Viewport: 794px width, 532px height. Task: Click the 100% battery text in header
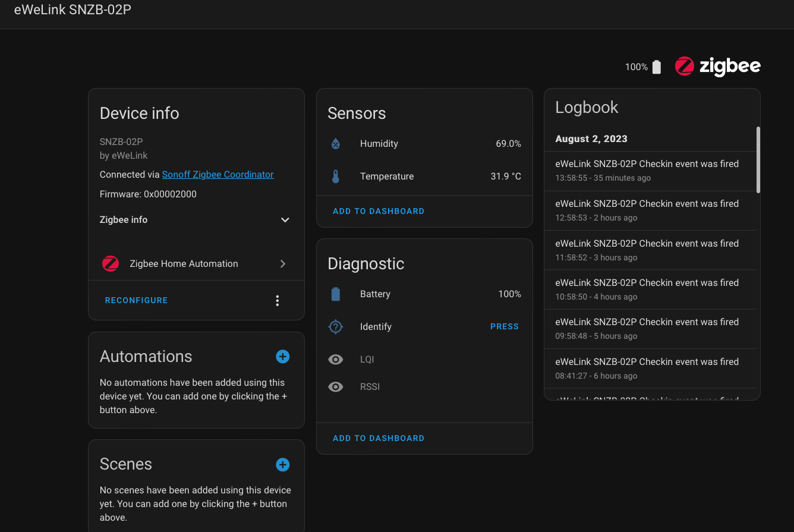click(637, 67)
